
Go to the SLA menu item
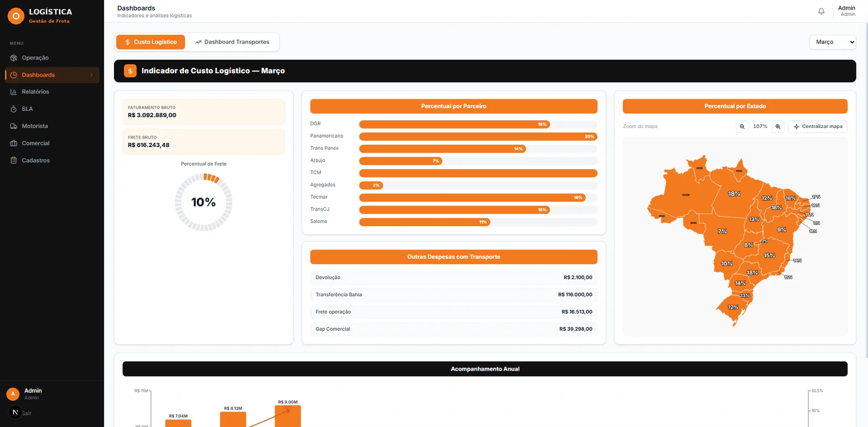(52, 109)
